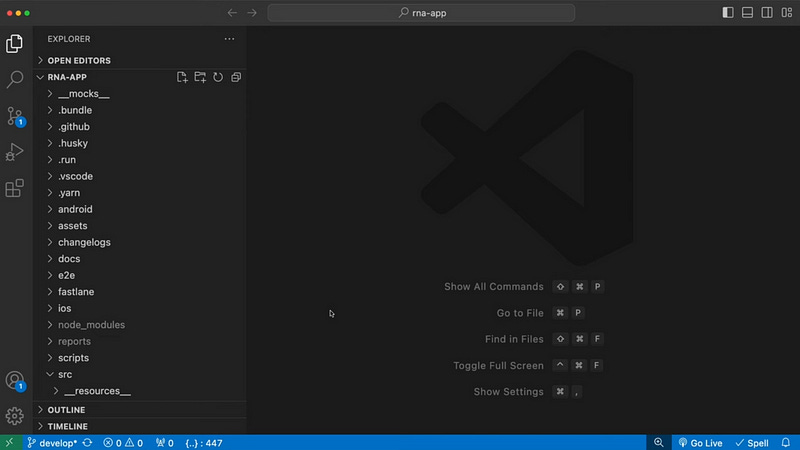
Task: Open the Search view icon
Action: [x=14, y=80]
